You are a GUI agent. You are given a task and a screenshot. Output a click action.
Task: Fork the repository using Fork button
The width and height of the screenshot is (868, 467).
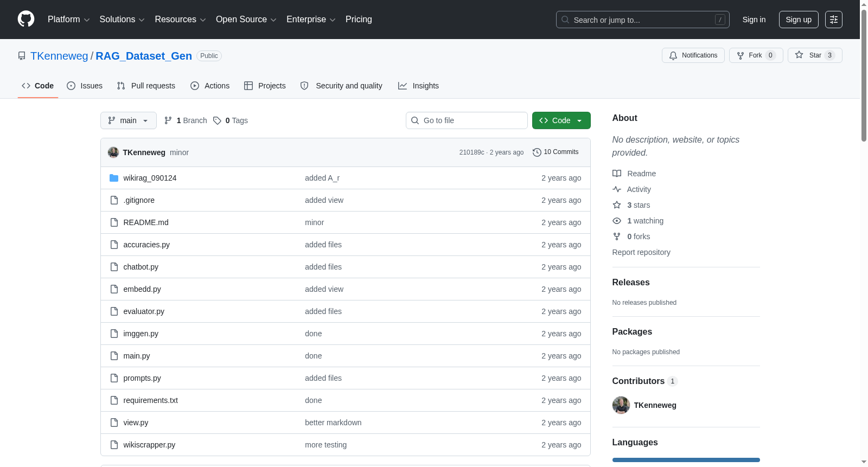pyautogui.click(x=756, y=55)
